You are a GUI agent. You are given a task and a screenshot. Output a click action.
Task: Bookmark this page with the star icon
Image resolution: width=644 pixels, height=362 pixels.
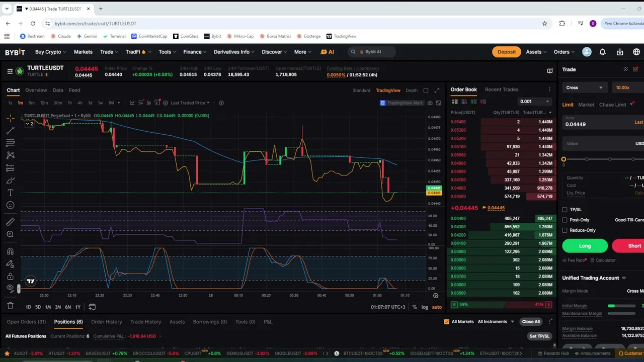tap(544, 24)
